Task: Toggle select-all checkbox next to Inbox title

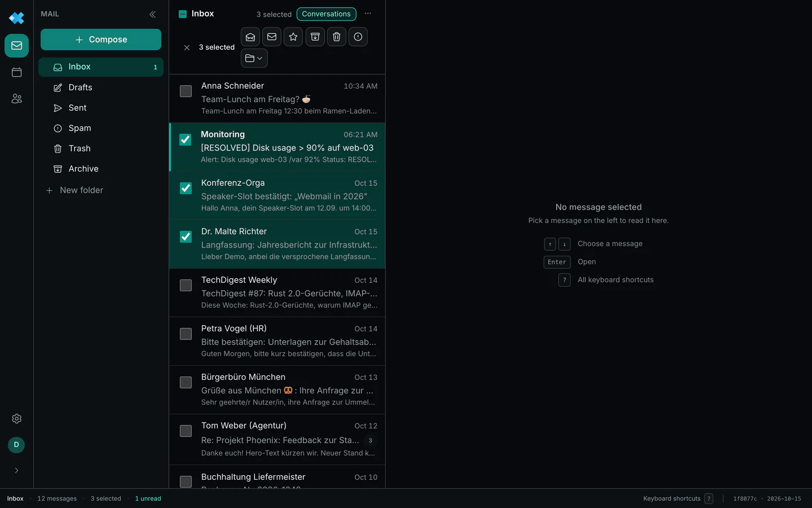Action: [x=183, y=14]
